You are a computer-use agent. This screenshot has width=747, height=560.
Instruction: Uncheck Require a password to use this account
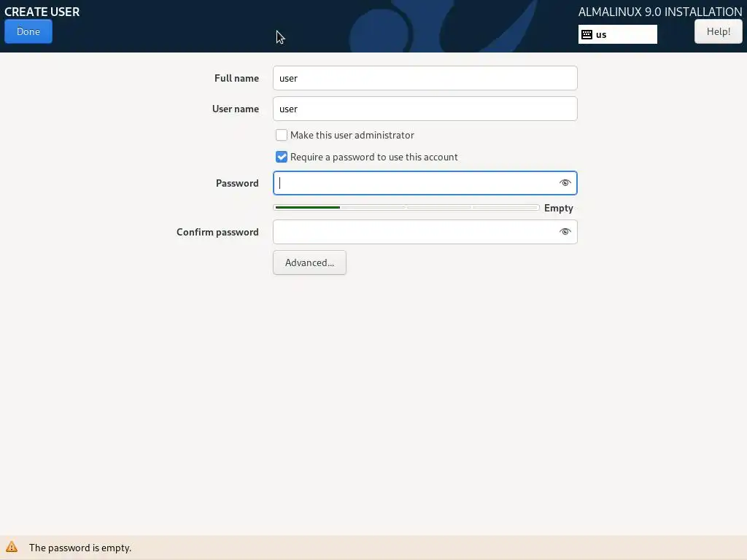(x=282, y=157)
